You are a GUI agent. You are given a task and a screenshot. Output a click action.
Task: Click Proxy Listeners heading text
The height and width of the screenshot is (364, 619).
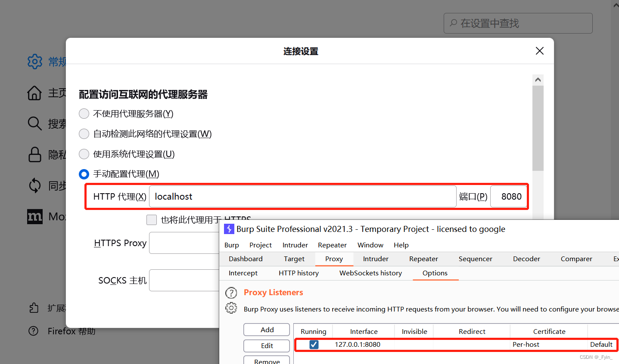[x=274, y=292]
